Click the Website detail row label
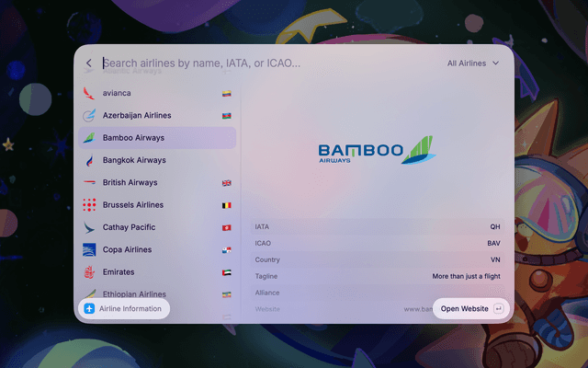 pos(267,309)
